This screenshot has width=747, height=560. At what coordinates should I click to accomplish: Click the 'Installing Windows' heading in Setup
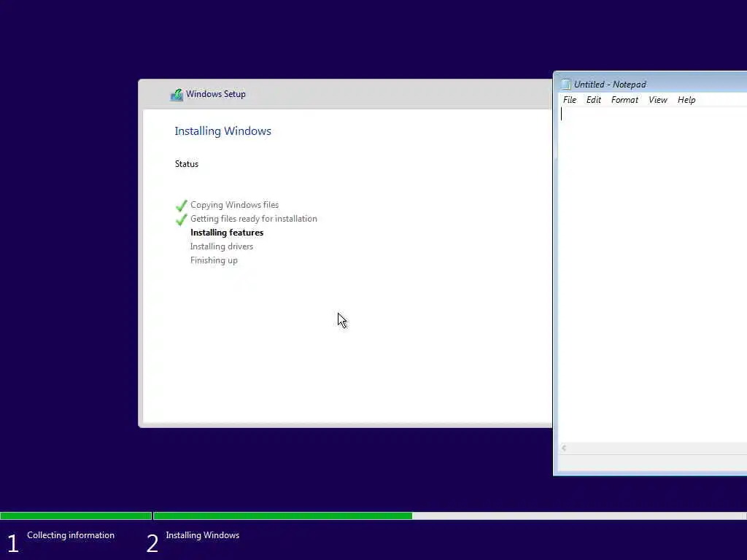(223, 131)
